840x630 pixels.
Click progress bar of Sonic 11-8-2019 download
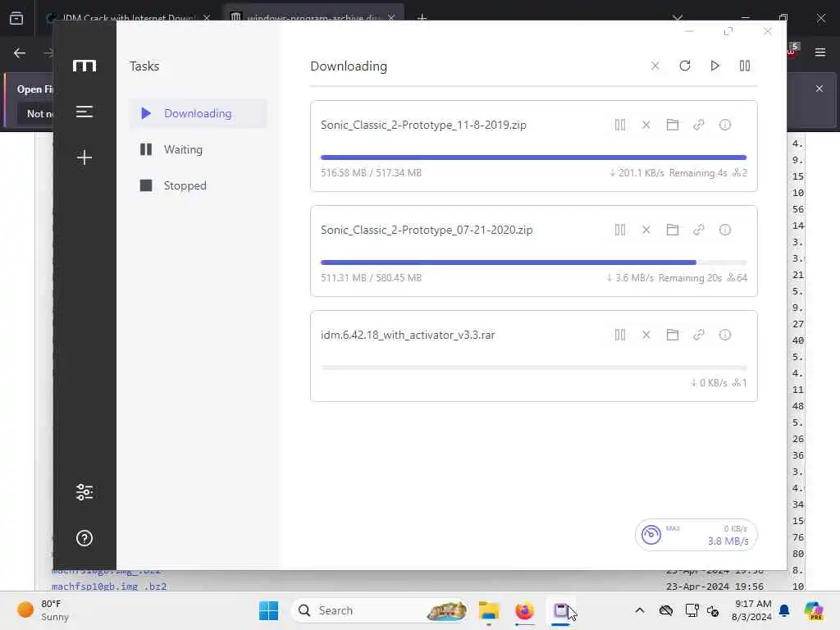tap(533, 157)
